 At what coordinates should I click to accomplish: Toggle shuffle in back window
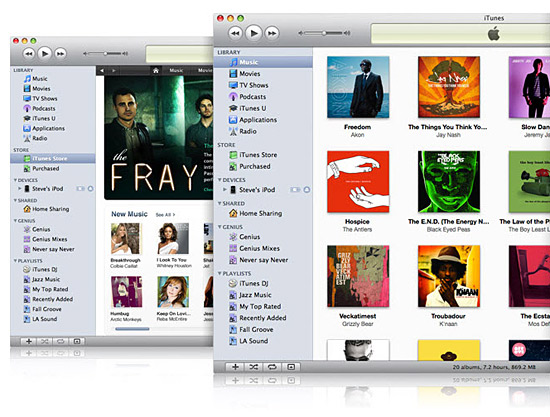45,341
